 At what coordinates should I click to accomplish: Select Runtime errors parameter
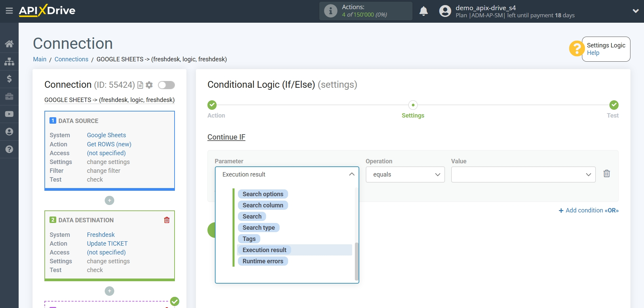tap(263, 261)
